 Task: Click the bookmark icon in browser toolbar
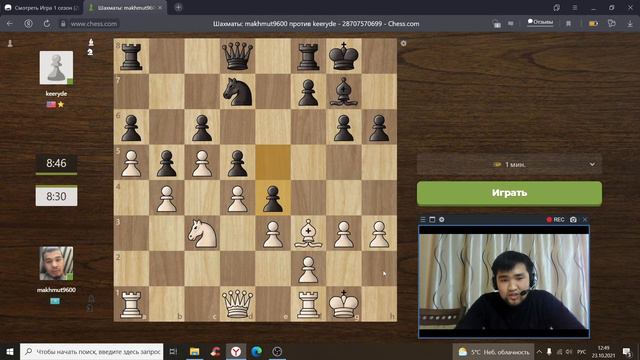pos(568,24)
